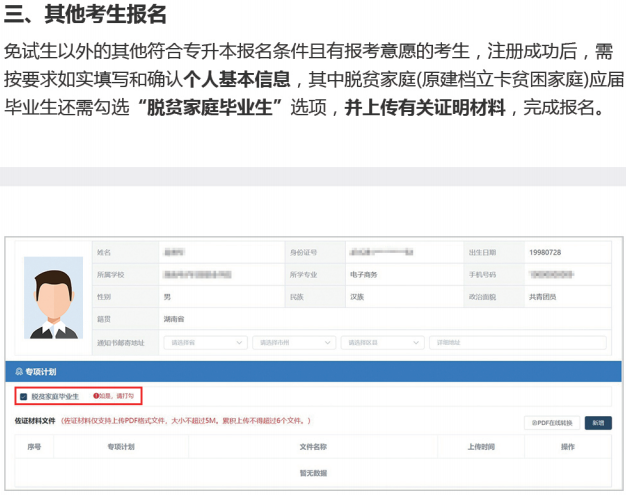626x495 pixels.
Task: Open the province (请选择省) dropdown
Action: [206, 342]
